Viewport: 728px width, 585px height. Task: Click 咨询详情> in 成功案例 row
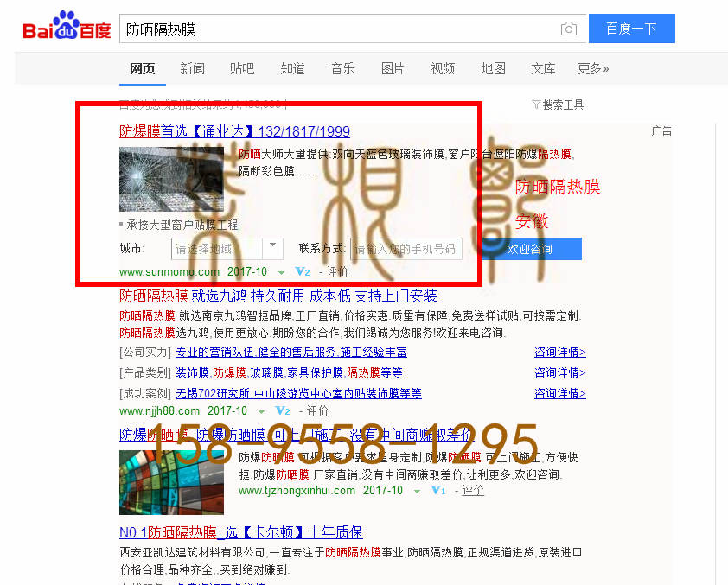point(560,393)
